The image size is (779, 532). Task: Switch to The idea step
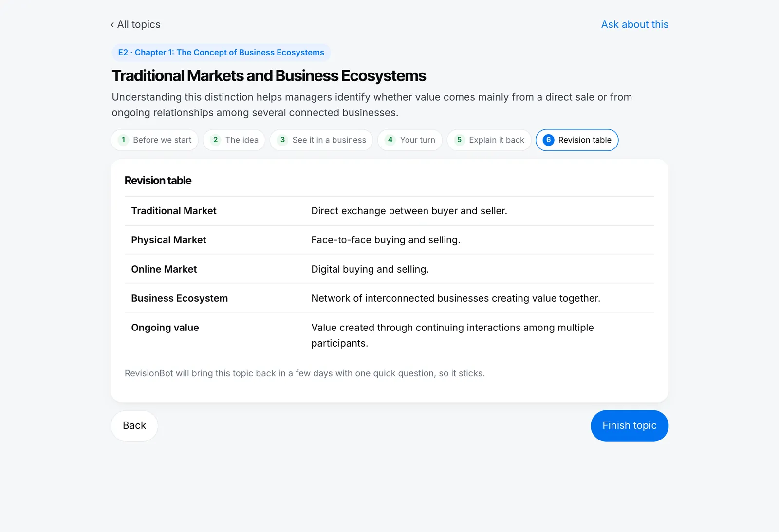(234, 140)
